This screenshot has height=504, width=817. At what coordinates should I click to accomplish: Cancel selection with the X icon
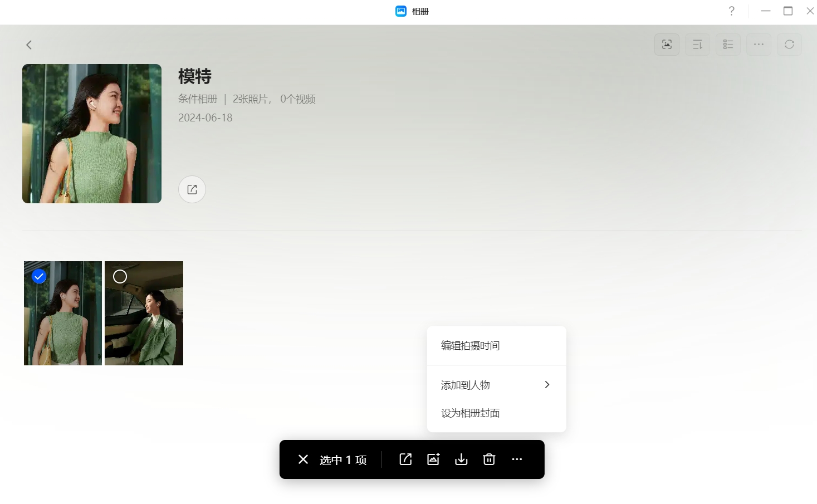coord(303,459)
